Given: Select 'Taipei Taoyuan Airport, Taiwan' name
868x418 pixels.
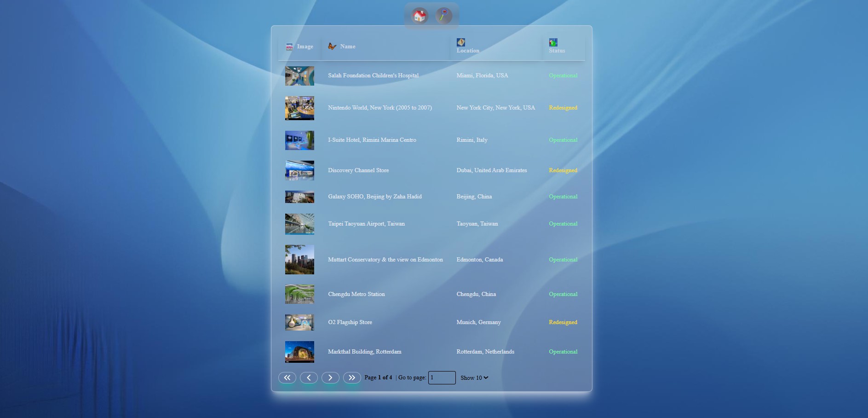Looking at the screenshot, I should pyautogui.click(x=366, y=224).
